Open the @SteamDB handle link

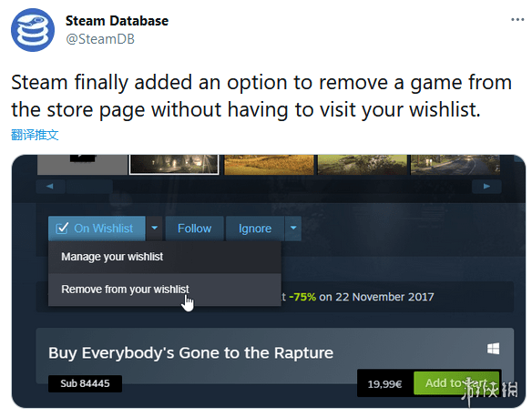[x=100, y=39]
